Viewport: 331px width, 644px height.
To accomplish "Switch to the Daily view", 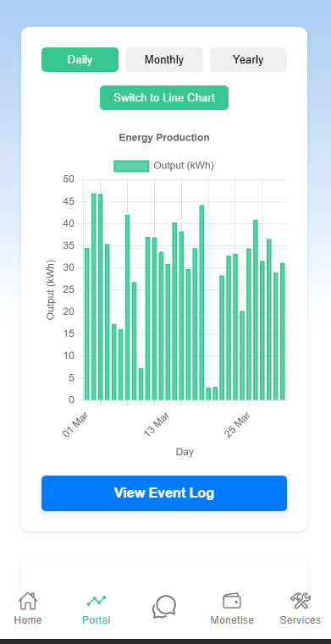I will [80, 59].
